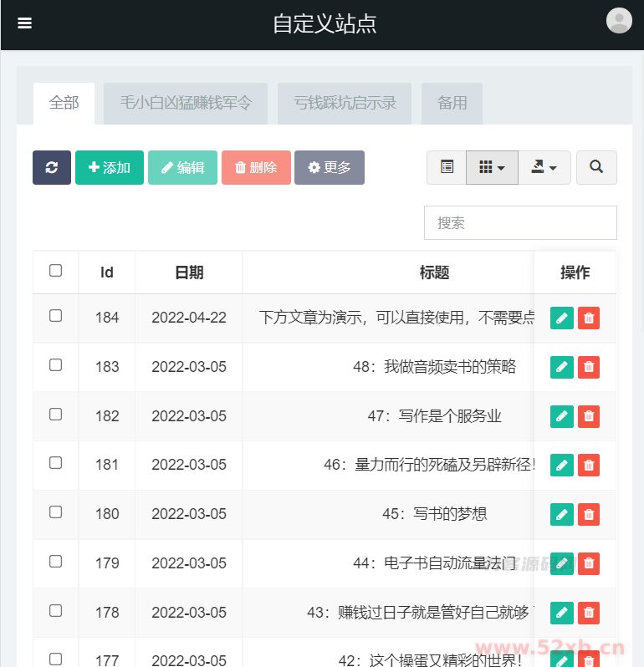Viewport: 644px width, 667px height.
Task: Open the 更多 (More) actions menu
Action: click(330, 167)
